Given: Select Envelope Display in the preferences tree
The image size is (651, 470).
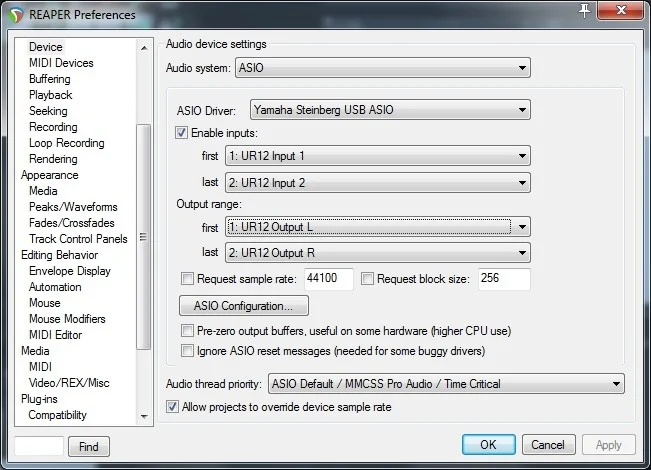Looking at the screenshot, I should (70, 271).
